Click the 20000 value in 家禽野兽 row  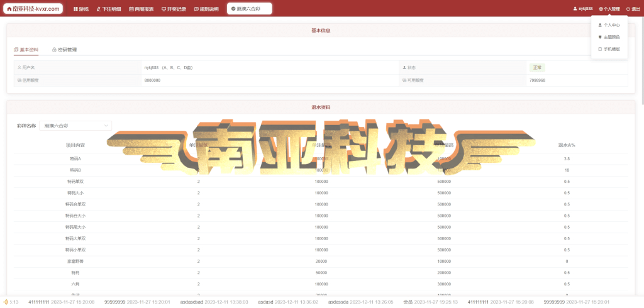click(x=321, y=261)
